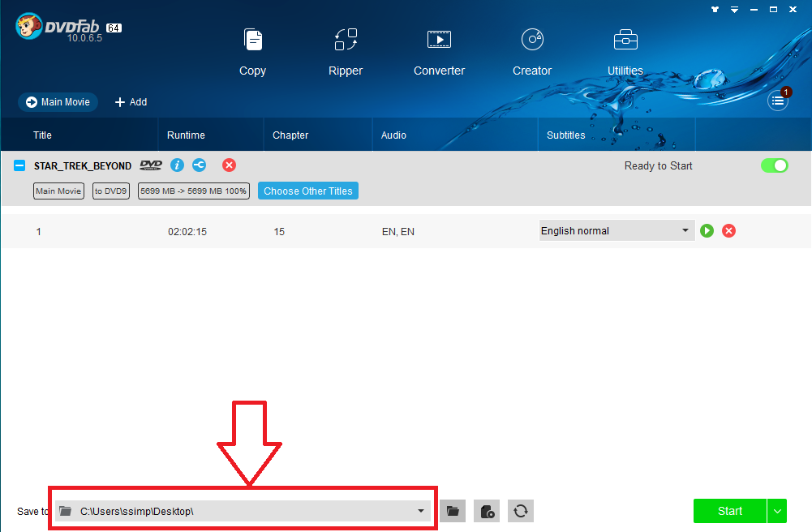The image size is (812, 532).
Task: Click the Add source button
Action: pos(131,102)
